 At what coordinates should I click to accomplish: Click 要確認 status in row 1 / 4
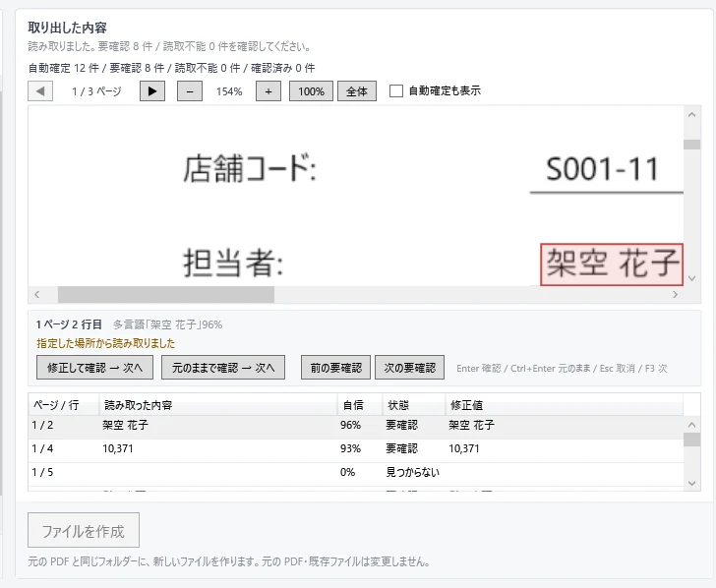402,448
